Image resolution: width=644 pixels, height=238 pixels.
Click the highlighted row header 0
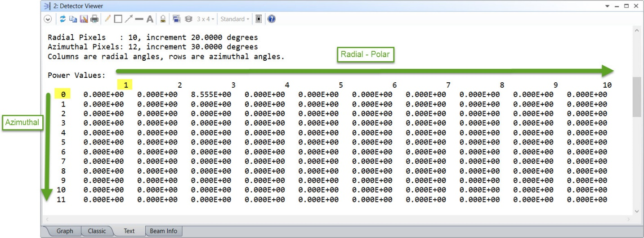(x=63, y=94)
